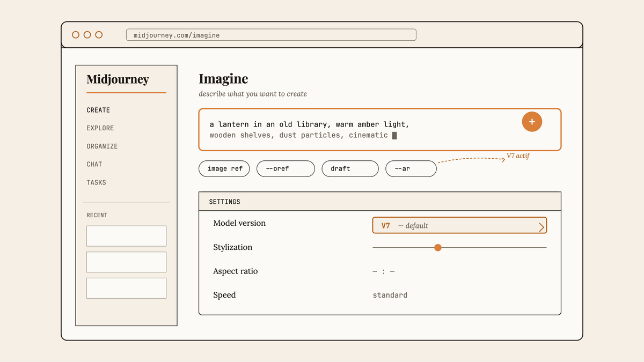
Task: Open TASKS in the sidebar
Action: 97,183
